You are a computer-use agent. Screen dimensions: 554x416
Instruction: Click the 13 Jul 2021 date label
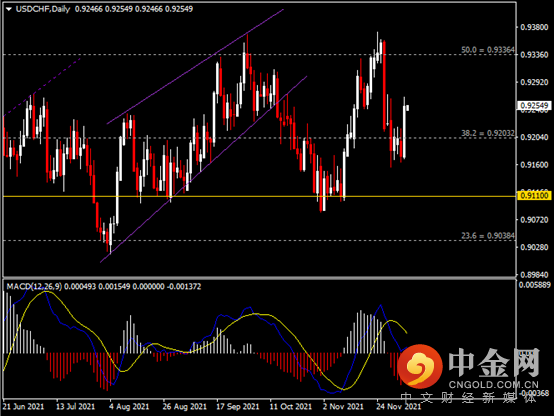[x=75, y=406]
